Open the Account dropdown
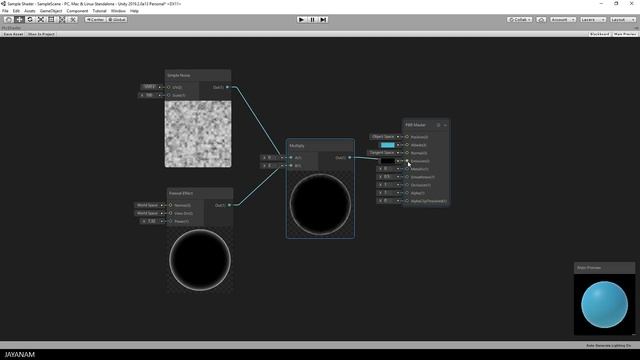This screenshot has height=360, width=640. coord(562,20)
